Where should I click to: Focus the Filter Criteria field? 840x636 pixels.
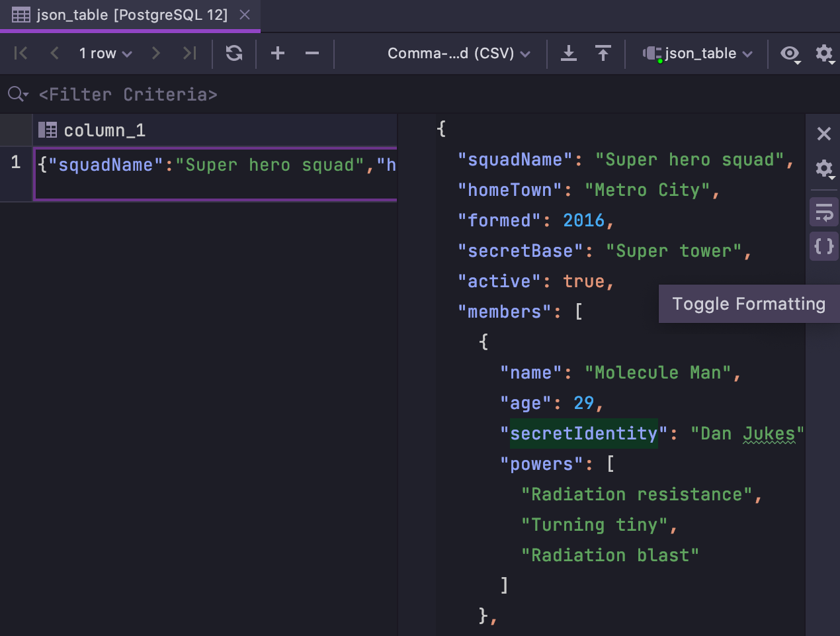coord(128,95)
